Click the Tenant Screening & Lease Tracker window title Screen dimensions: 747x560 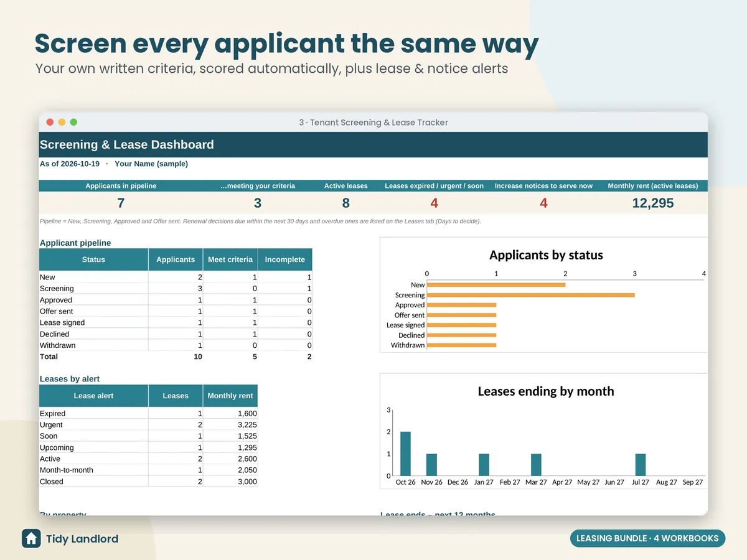pyautogui.click(x=374, y=123)
